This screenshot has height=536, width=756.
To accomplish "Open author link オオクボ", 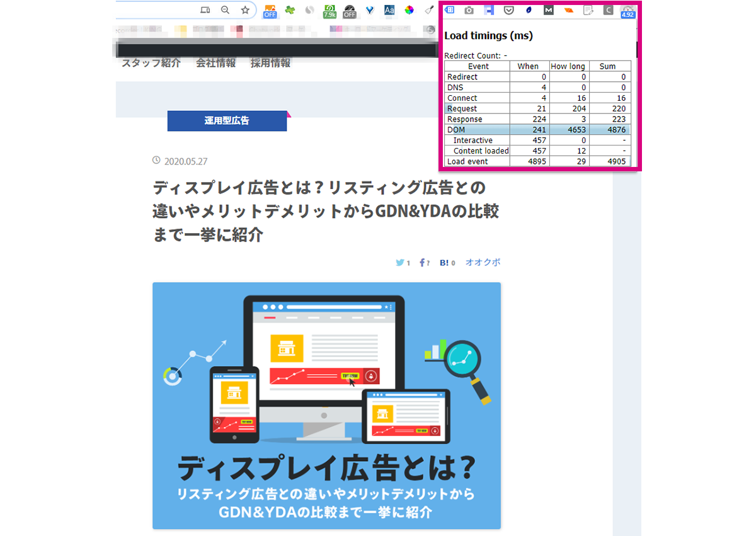I will pyautogui.click(x=483, y=263).
